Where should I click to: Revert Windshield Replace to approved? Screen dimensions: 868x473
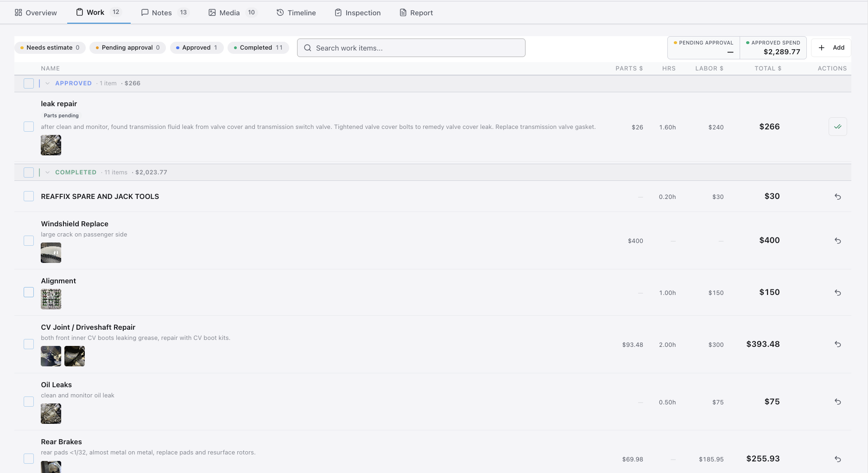point(838,241)
